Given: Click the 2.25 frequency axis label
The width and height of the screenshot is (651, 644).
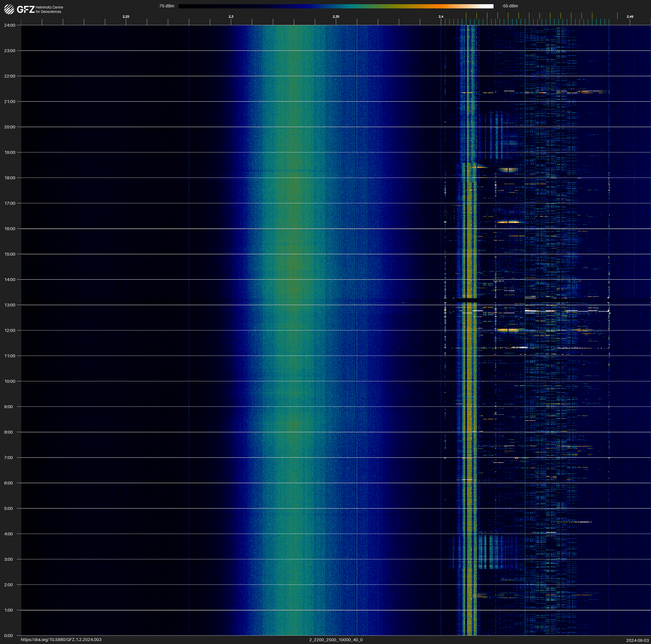Looking at the screenshot, I should click(126, 17).
